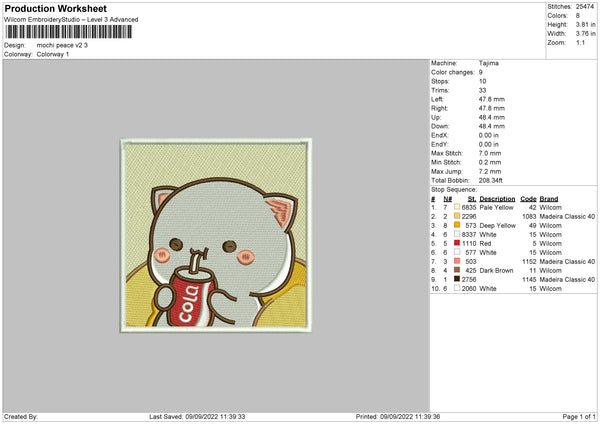Click the Pale Yellow color swatch in row 1

click(x=457, y=207)
